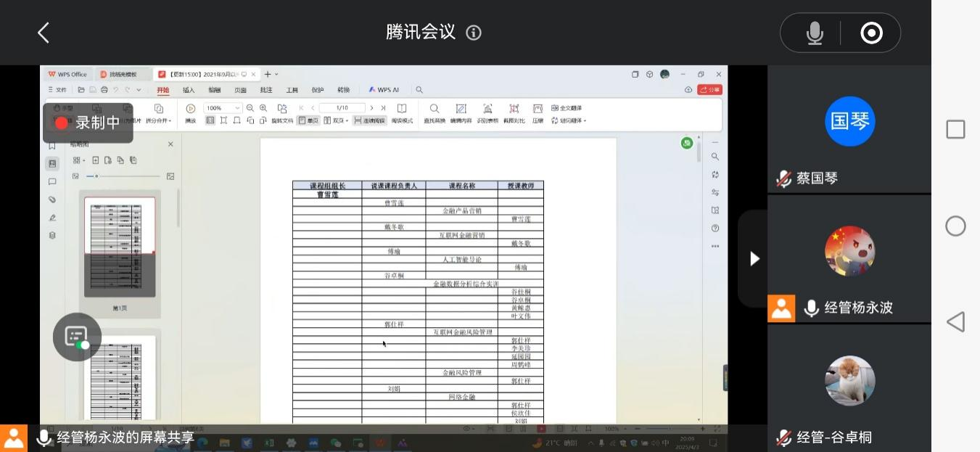Collapse participant panel with right-pointing arrow
The width and height of the screenshot is (980, 452).
coord(754,259)
